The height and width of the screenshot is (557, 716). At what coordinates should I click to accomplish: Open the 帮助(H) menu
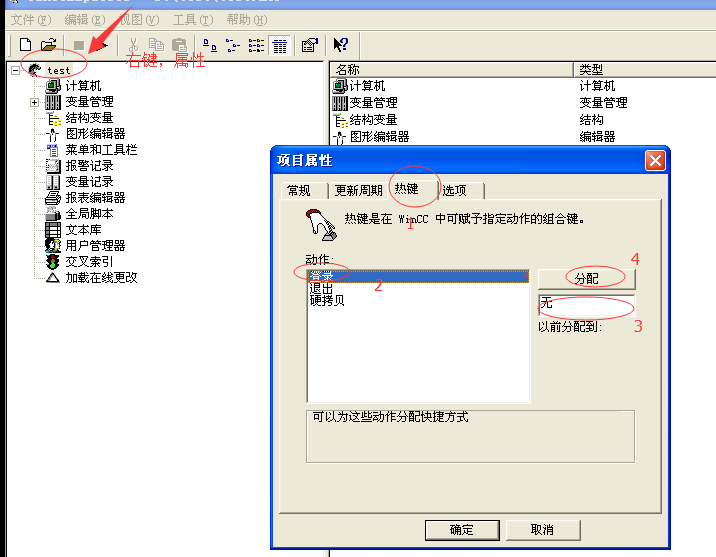click(247, 20)
